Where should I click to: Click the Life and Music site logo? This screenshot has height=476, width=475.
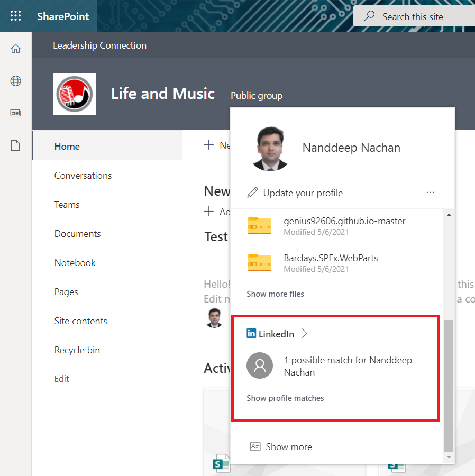(75, 94)
